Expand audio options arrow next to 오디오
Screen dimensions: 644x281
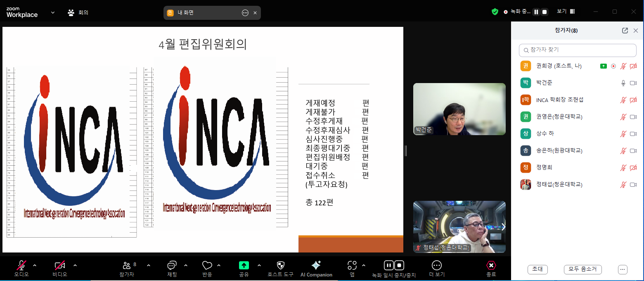click(x=35, y=265)
